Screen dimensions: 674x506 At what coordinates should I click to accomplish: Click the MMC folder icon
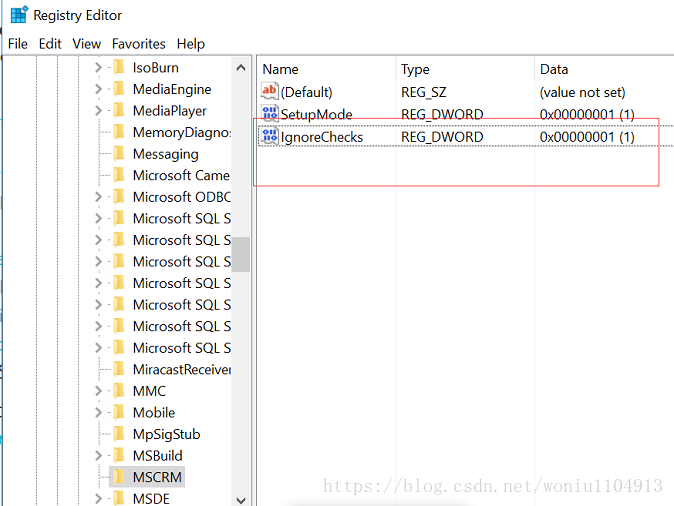(x=119, y=391)
